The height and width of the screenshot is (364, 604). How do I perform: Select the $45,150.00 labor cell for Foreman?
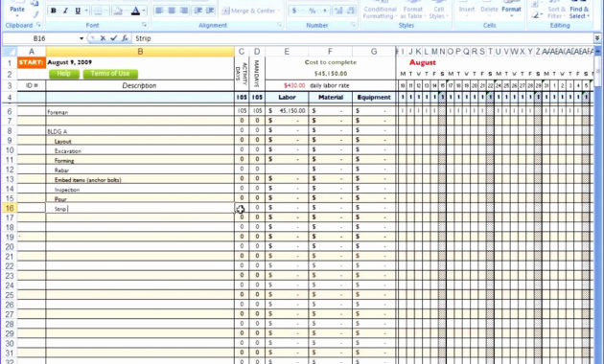coord(287,111)
